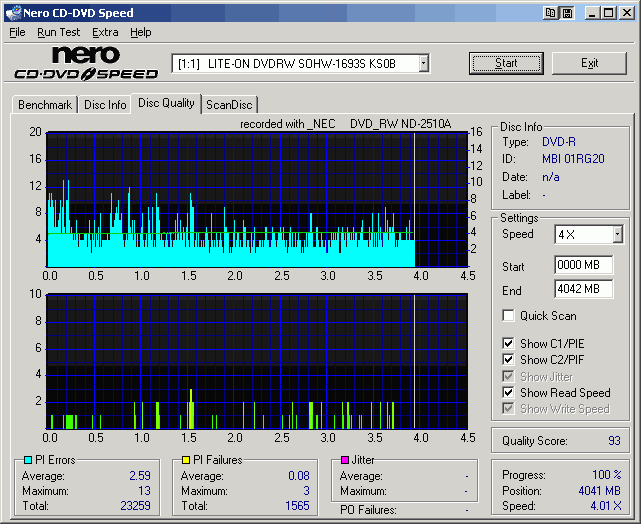The image size is (641, 524).
Task: Maximize the Nero CD-DVD Speed window
Action: pyautogui.click(x=609, y=13)
